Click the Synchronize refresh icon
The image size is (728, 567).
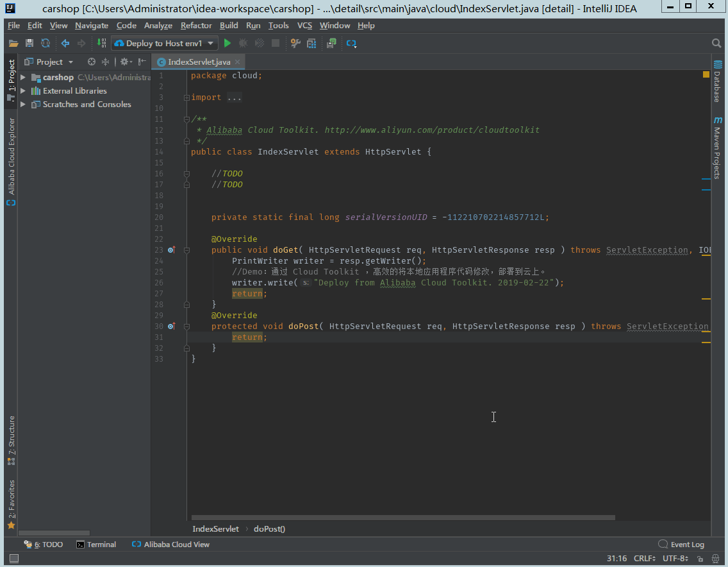[x=45, y=43]
